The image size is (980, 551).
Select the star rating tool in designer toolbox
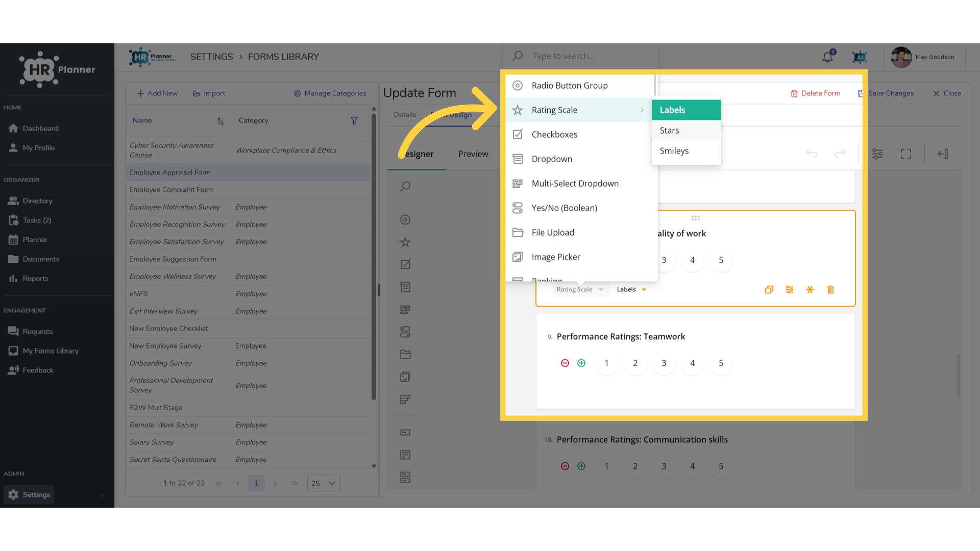coord(405,242)
